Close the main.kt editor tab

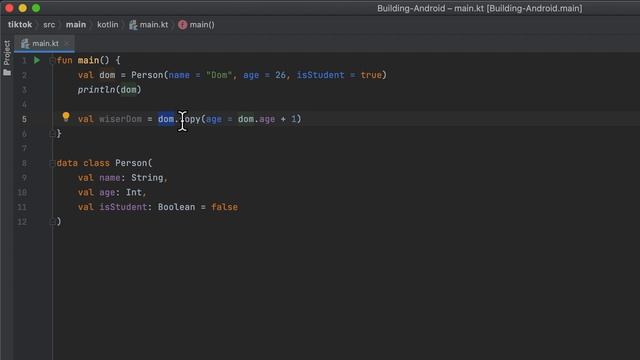pyautogui.click(x=67, y=43)
